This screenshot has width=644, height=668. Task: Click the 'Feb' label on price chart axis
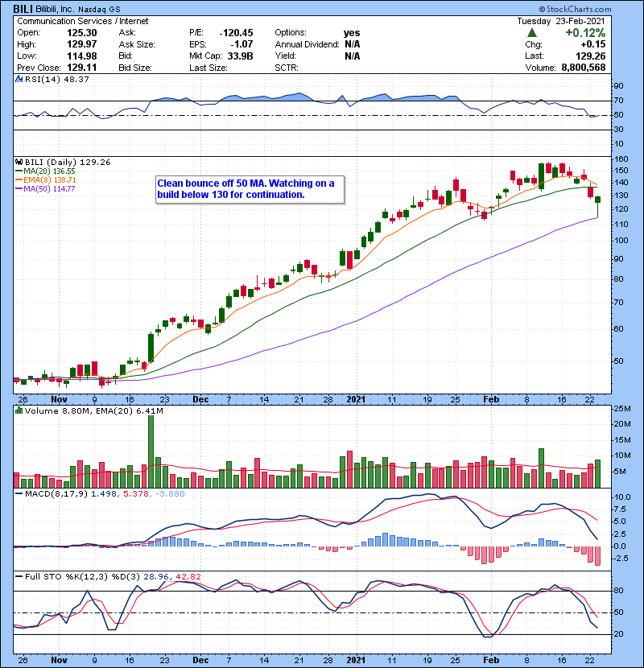pos(491,400)
